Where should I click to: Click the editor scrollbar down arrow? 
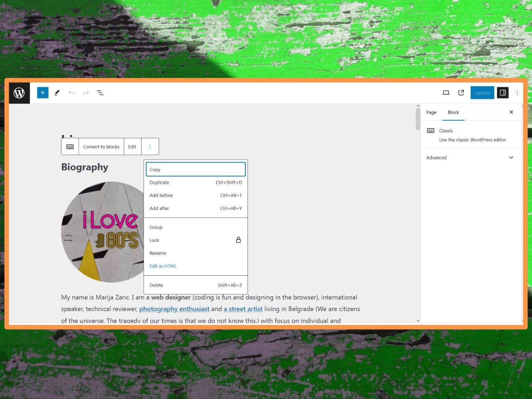(418, 321)
